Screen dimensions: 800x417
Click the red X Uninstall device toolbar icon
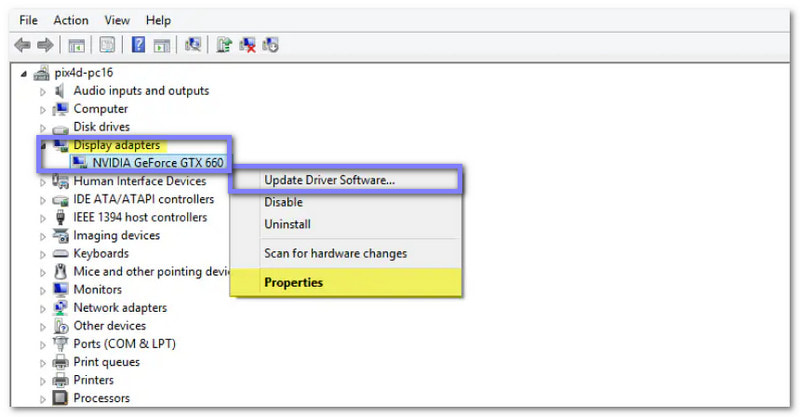pos(247,44)
